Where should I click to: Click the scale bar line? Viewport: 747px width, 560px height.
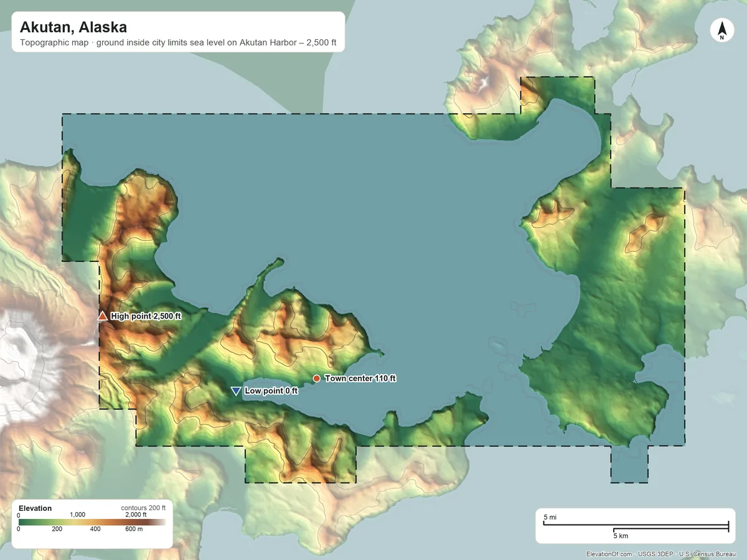[636, 526]
